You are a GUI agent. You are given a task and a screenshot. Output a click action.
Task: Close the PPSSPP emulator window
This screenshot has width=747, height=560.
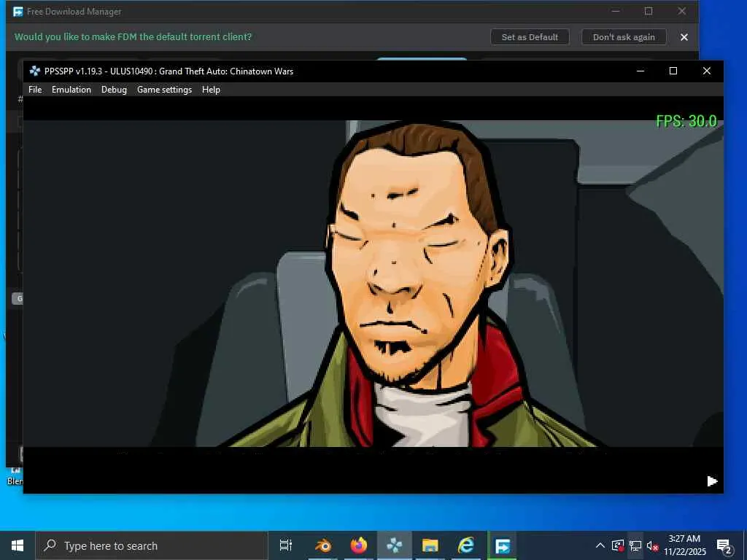tap(706, 71)
